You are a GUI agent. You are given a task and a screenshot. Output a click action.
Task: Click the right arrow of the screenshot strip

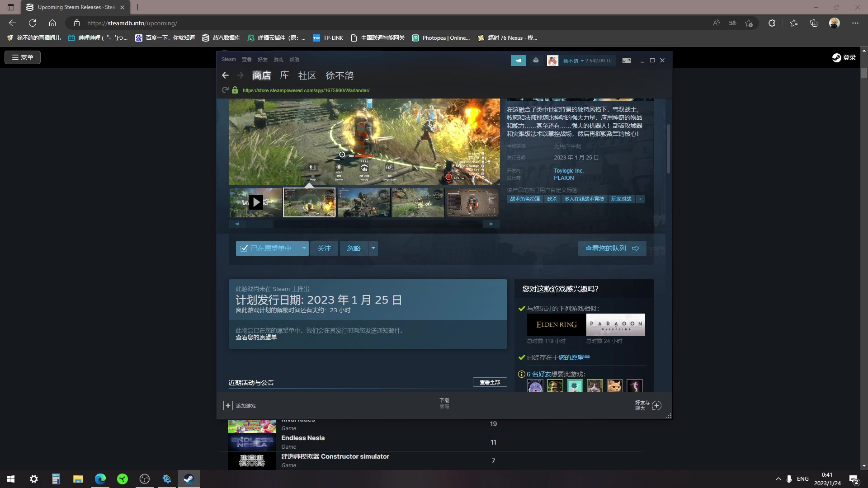coord(491,224)
